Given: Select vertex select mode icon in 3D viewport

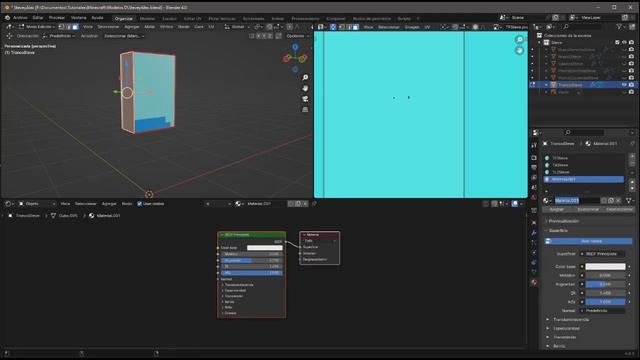Looking at the screenshot, I should click(61, 27).
